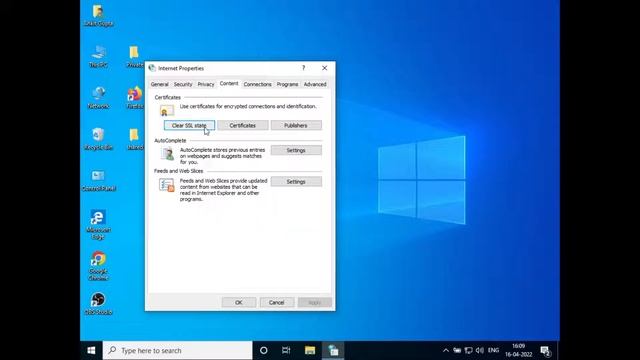
Task: Switch to the Advanced tab
Action: 315,84
